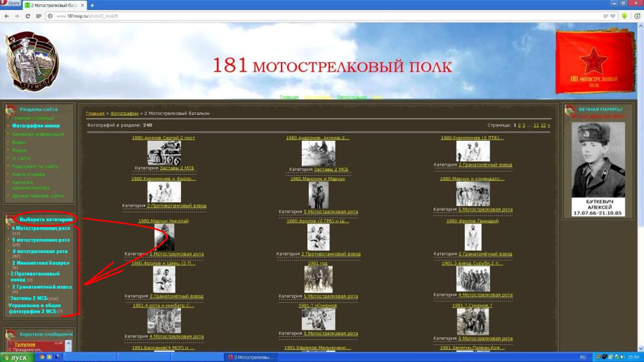The image size is (644, 362).
Task: Open the Speed Dial grid icon
Action: pyautogui.click(x=39, y=16)
